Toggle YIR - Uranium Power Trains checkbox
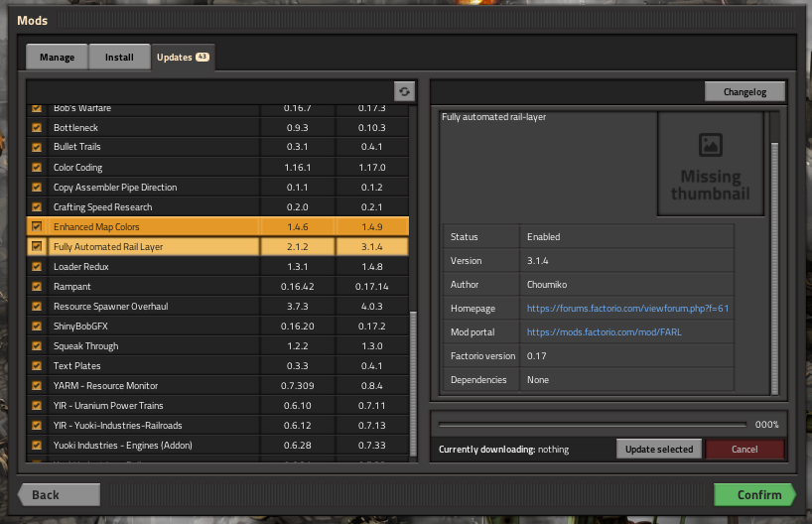This screenshot has height=524, width=812. tap(37, 405)
